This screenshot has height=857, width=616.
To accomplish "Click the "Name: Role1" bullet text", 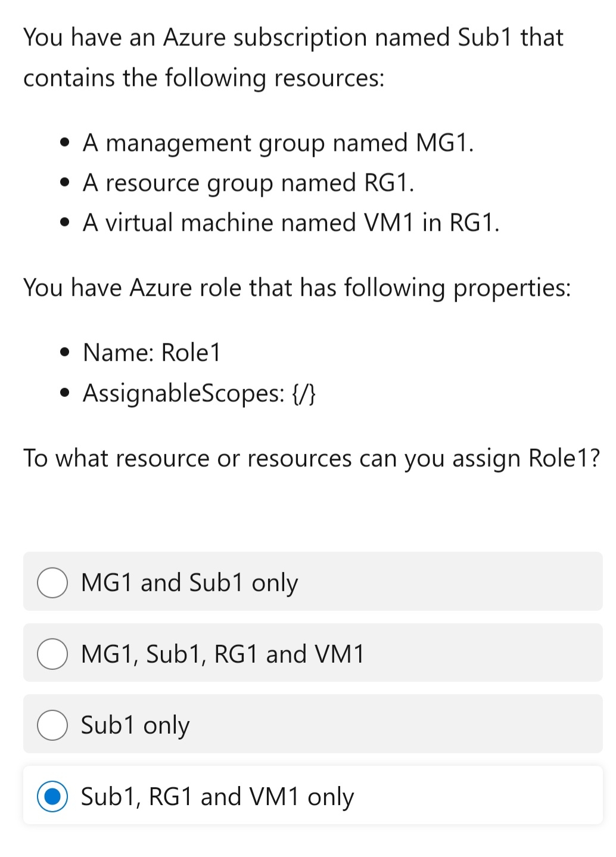I will [153, 353].
